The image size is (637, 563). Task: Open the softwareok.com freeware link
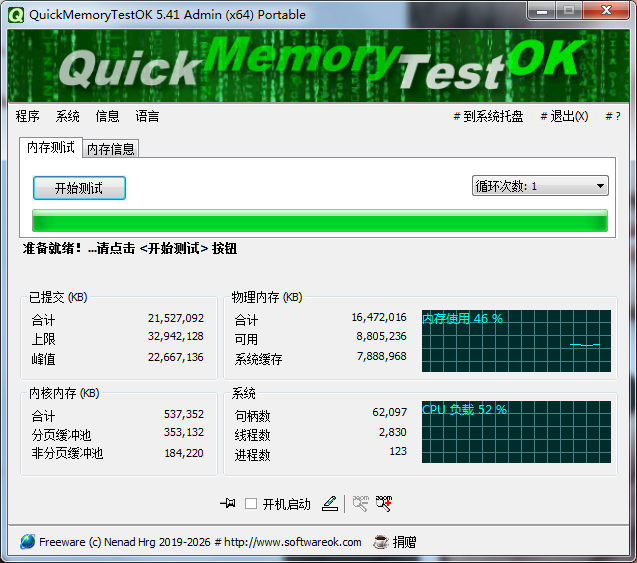[200, 542]
